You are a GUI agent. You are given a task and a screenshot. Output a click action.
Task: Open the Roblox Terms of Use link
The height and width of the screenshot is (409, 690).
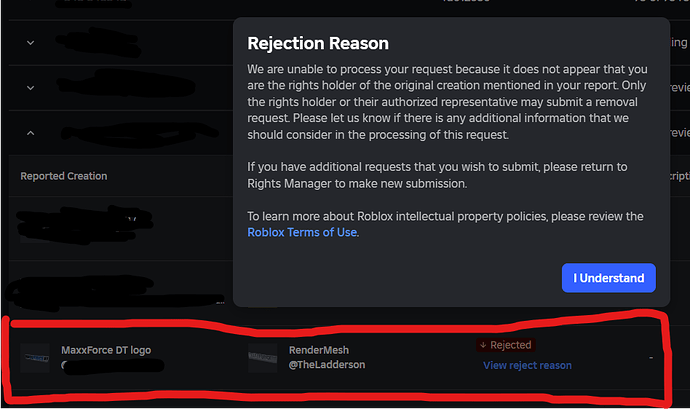pos(302,232)
